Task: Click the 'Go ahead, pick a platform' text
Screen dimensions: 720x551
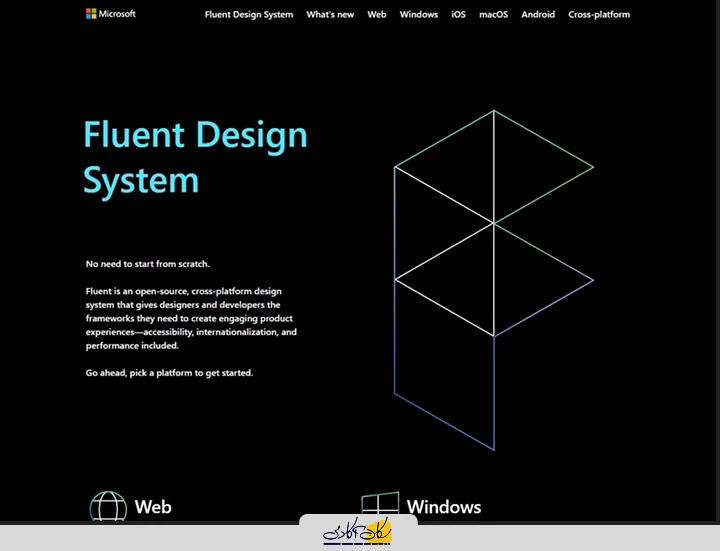Action: pyautogui.click(x=170, y=373)
